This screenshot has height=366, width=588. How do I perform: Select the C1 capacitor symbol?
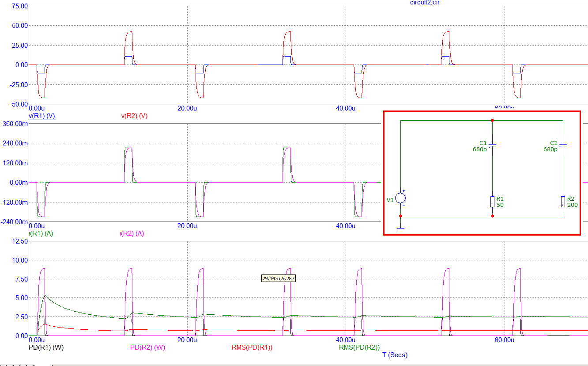(492, 145)
